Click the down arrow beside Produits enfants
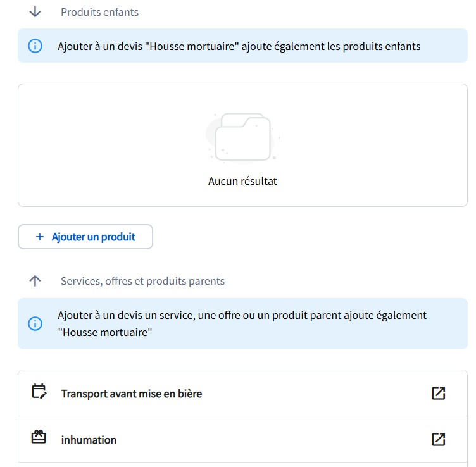Viewport: 476px width, 467px height. tap(35, 12)
